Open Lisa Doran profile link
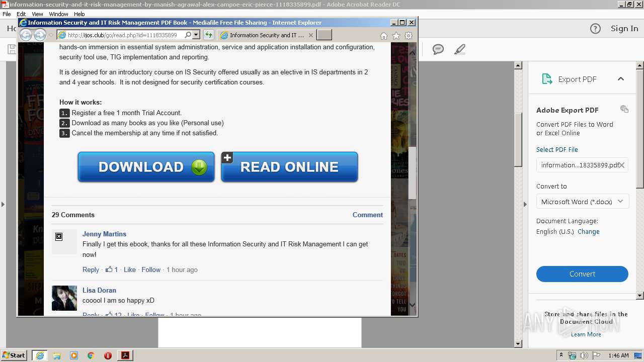Screen dimensions: 644x362 [x=99, y=290]
